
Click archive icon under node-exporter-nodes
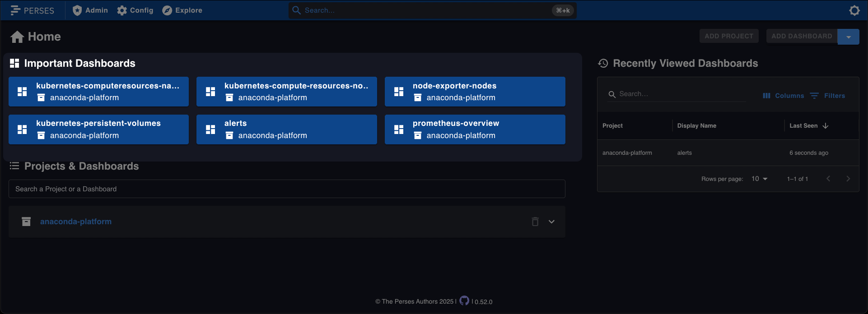coord(418,97)
